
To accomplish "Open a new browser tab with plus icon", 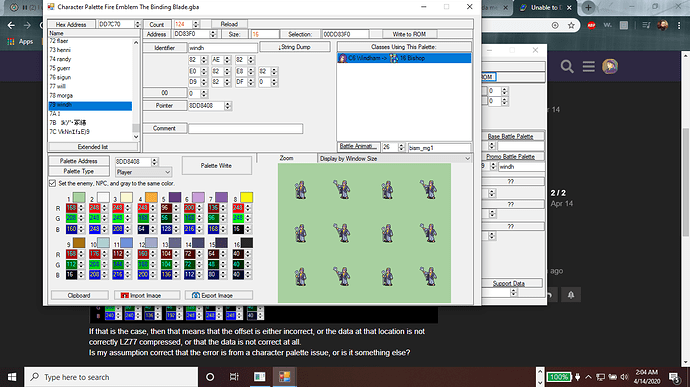I will 588,7.
